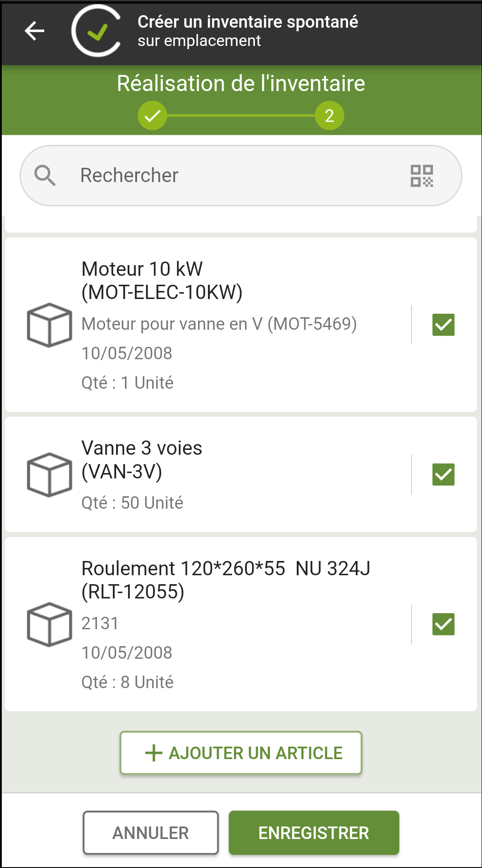
Task: Uncheck the Vanne 3 voies checkbox
Action: [x=444, y=474]
